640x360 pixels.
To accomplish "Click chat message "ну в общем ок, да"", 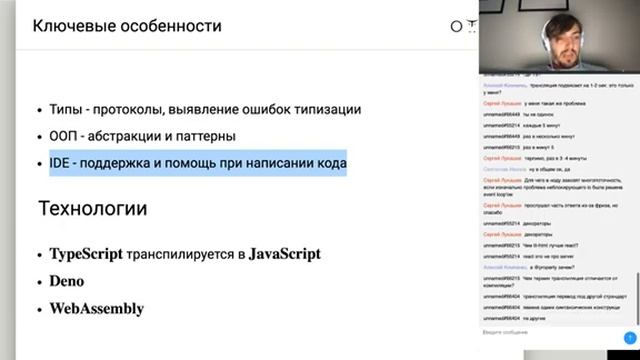I will (550, 169).
